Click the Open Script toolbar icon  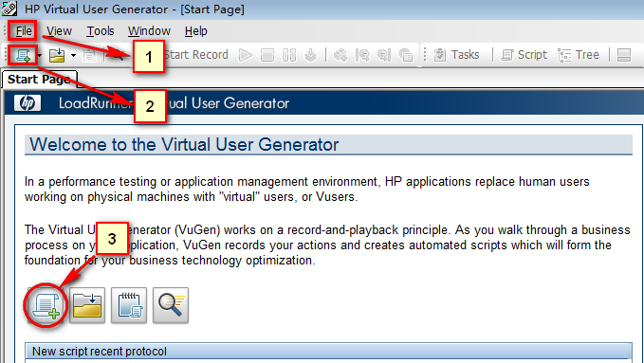[57, 55]
